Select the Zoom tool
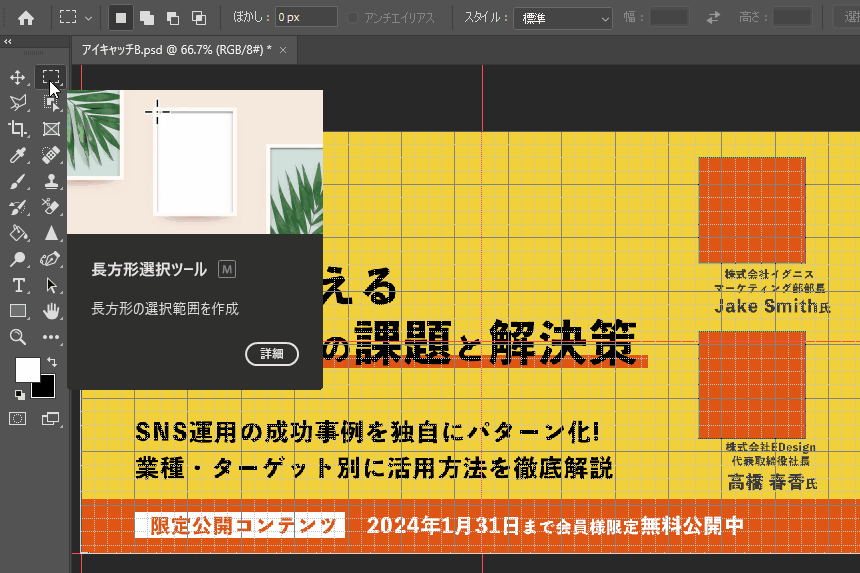The width and height of the screenshot is (860, 573). (18, 337)
